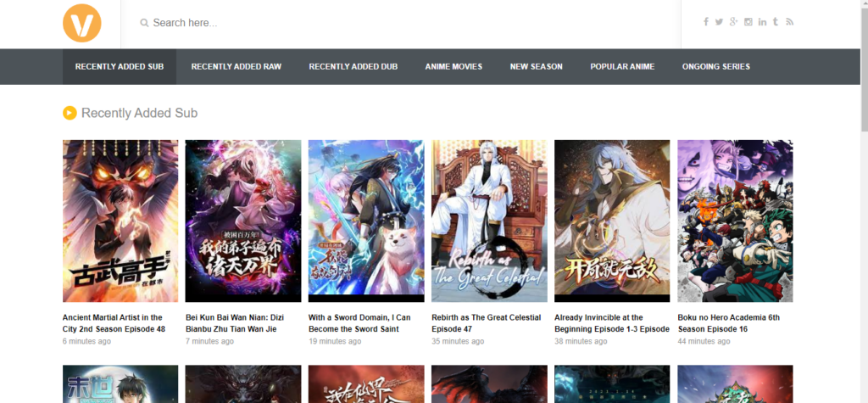868x403 pixels.
Task: Open Rebirth as The Great Celestial poster
Action: click(x=489, y=221)
